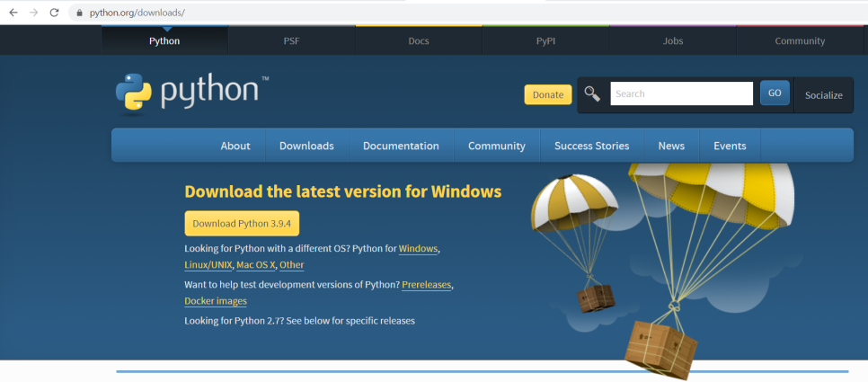The width and height of the screenshot is (868, 382).
Task: Open the Jobs top tab
Action: pyautogui.click(x=673, y=41)
